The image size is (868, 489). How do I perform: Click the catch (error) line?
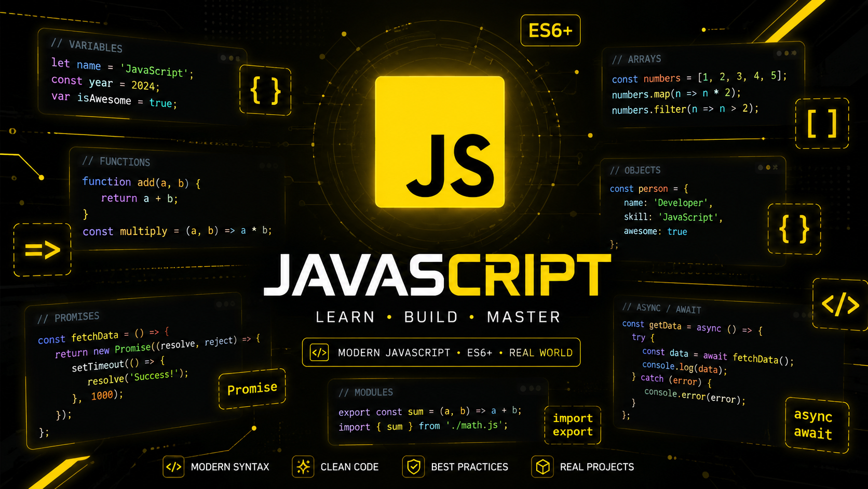click(671, 380)
